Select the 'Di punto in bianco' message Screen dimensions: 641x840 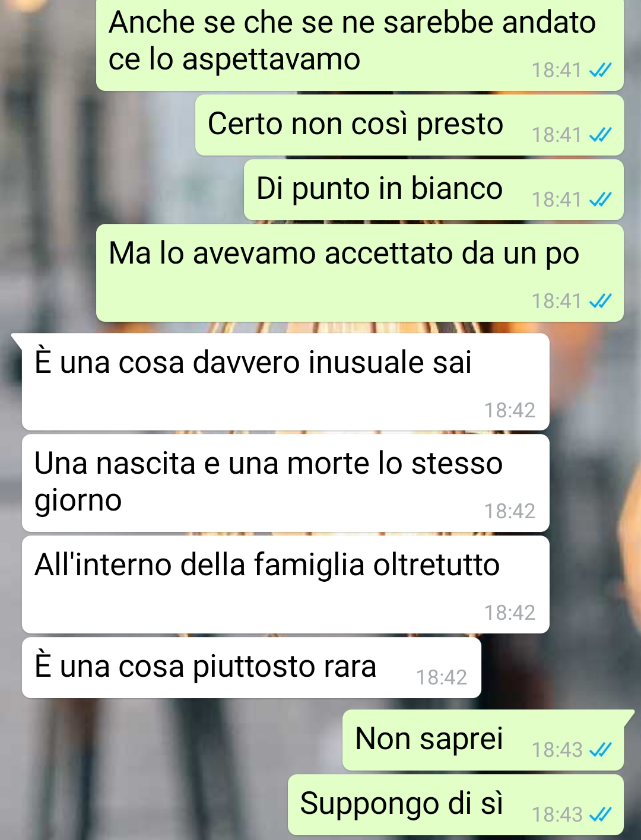click(434, 190)
